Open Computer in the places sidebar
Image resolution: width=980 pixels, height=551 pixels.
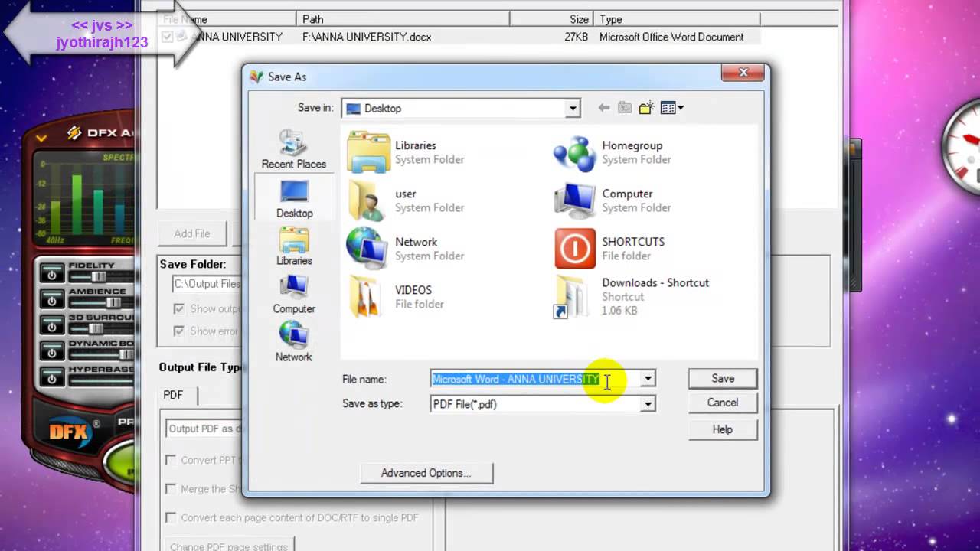pos(294,295)
